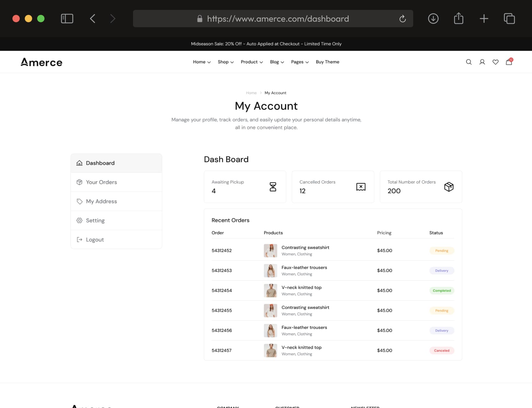Click the browser downloads icon
Viewport: 532px width, 408px height.
pos(433,19)
